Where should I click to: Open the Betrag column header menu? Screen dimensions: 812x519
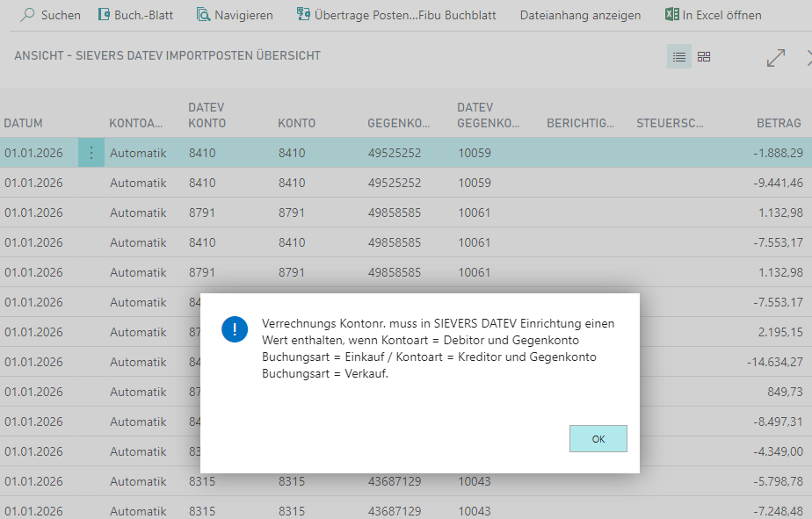pyautogui.click(x=779, y=124)
